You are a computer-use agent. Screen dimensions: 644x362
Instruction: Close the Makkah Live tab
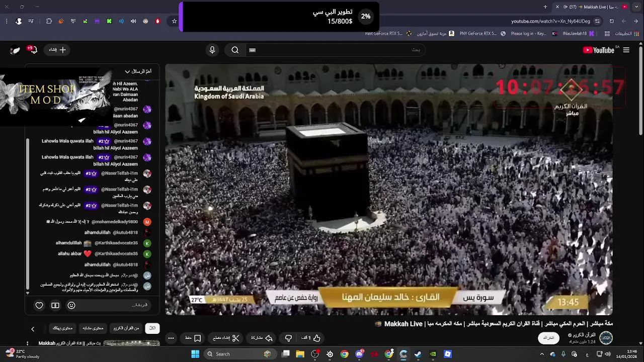[557, 7]
